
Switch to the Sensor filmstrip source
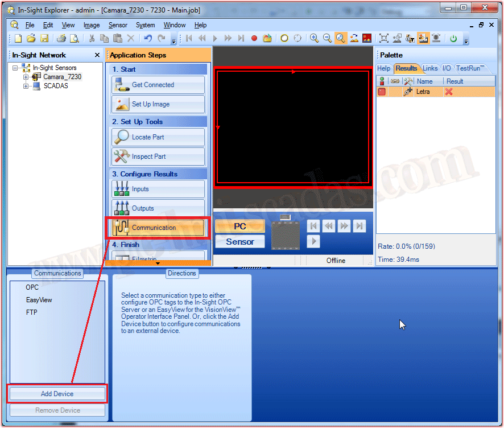239,242
